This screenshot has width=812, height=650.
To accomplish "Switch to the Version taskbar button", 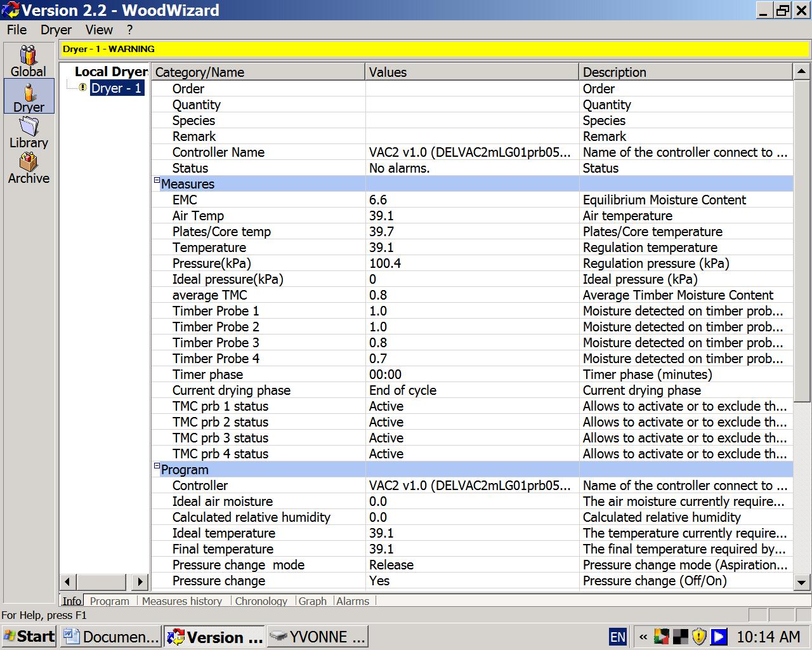I will (214, 636).
